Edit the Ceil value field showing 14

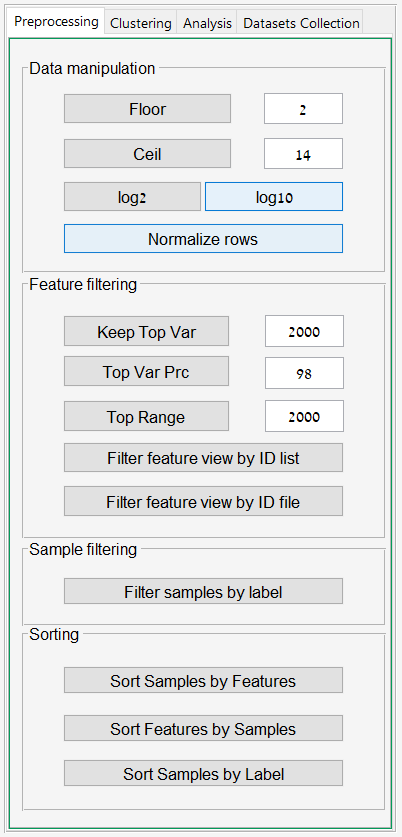303,154
